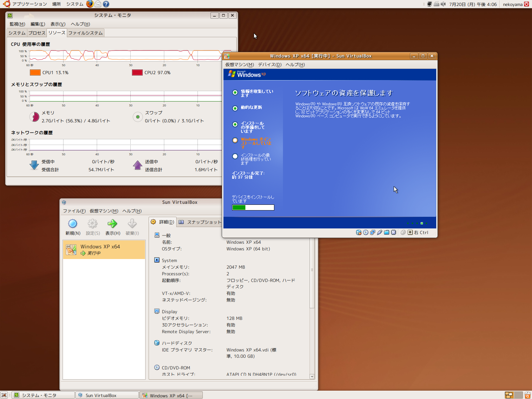Open the アプリケーション menu
The width and height of the screenshot is (532, 399).
[29, 4]
